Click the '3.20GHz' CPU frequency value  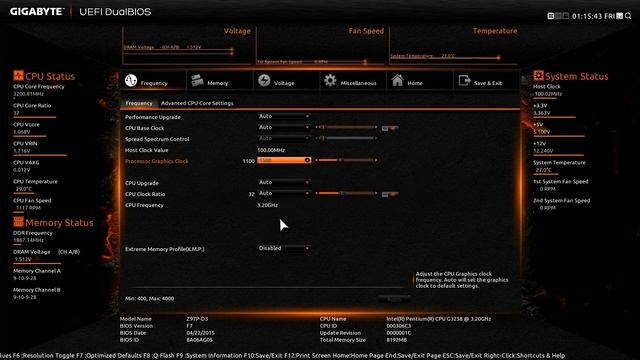(267, 205)
